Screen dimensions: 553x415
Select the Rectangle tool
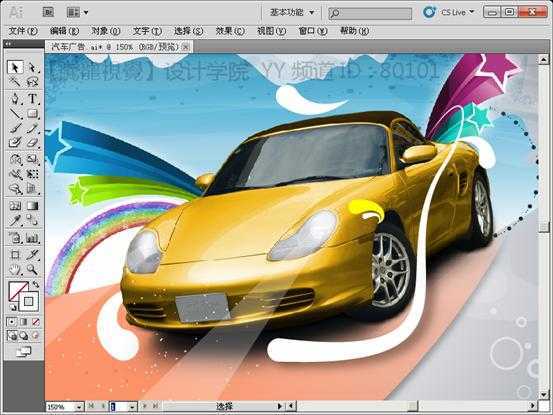(x=32, y=114)
